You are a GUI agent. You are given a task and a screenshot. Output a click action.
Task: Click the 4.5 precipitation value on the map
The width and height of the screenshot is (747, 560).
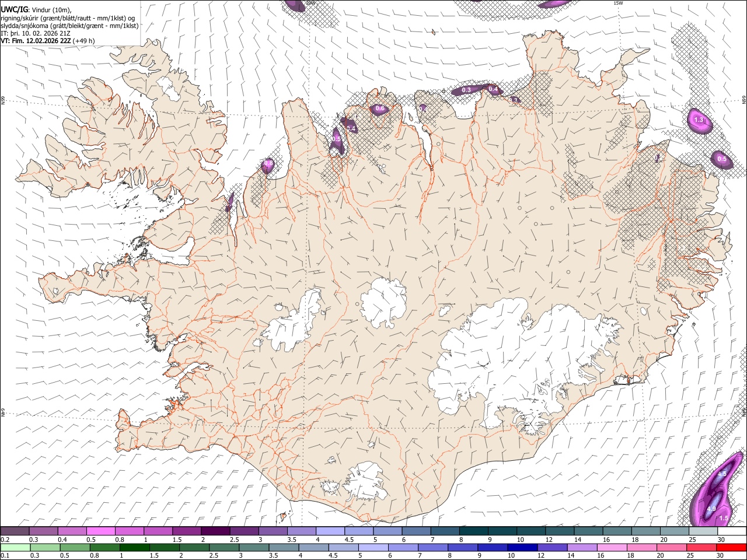point(722,474)
